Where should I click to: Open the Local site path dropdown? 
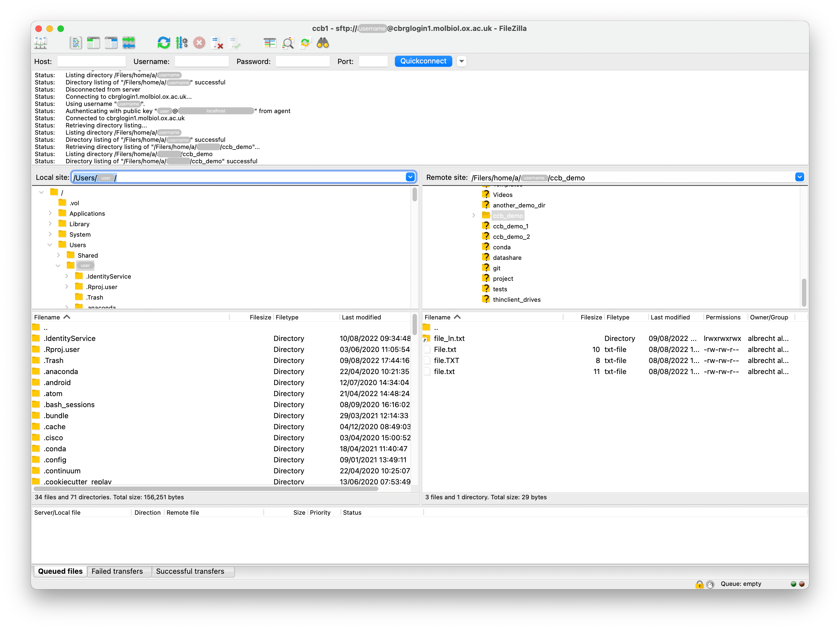pos(410,177)
